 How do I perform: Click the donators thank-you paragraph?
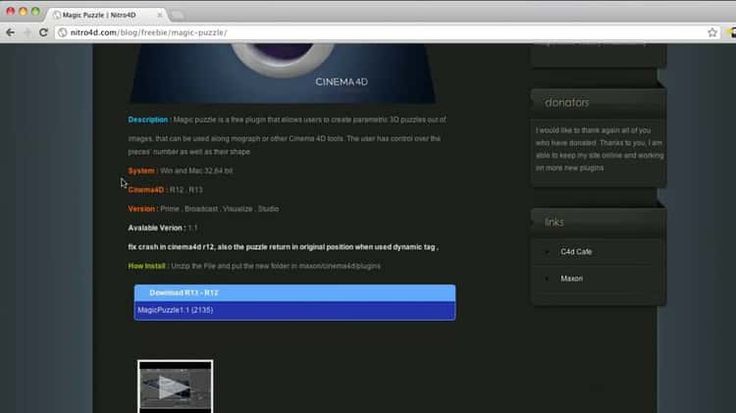[x=599, y=149]
